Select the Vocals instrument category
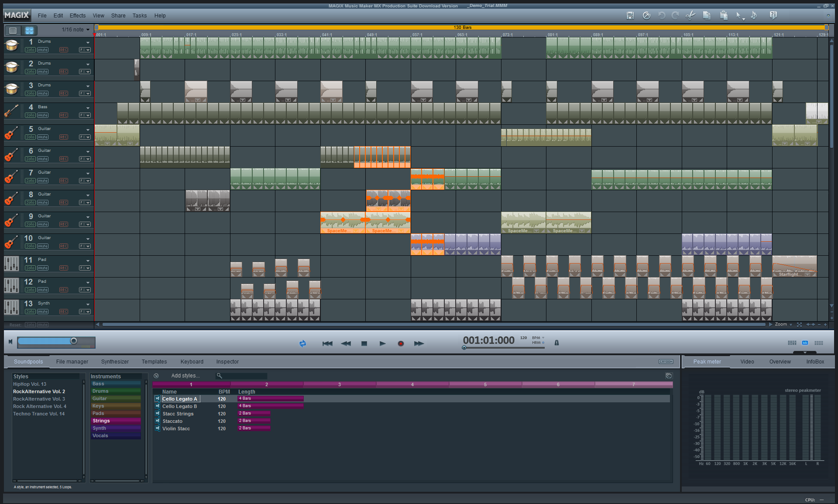Viewport: 838px width, 504px height. coord(116,436)
